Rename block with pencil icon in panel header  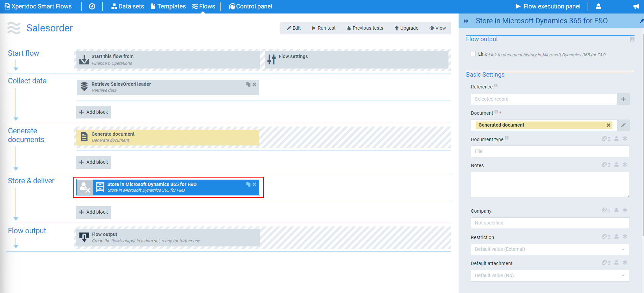[x=641, y=21]
